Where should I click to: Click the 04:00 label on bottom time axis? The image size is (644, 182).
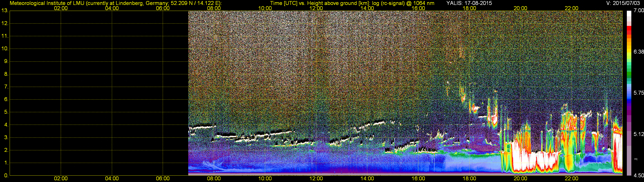112,179
